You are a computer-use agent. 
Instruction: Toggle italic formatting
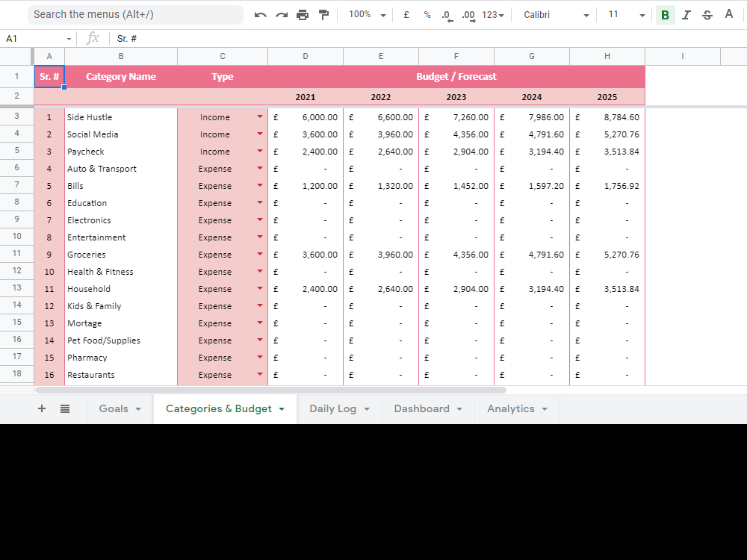(x=686, y=14)
